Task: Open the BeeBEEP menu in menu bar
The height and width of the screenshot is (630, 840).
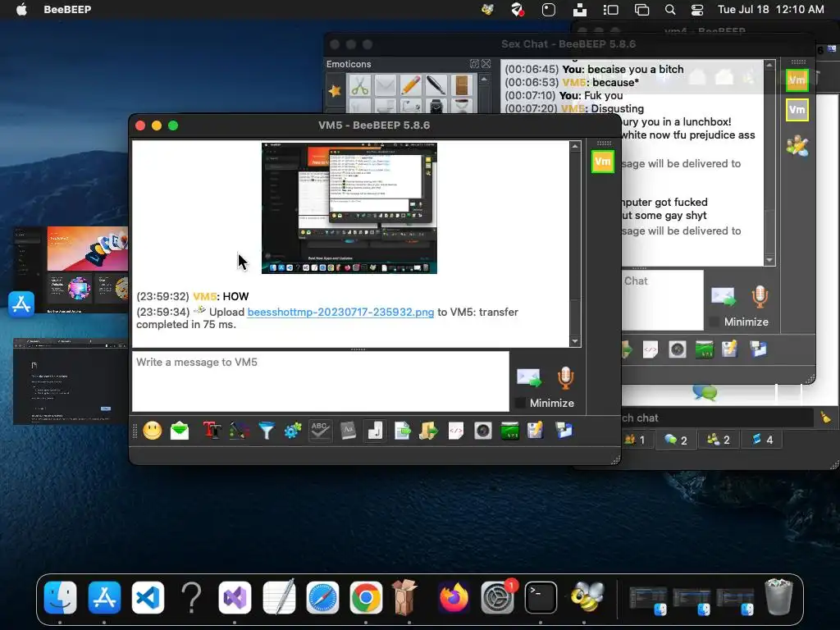Action: tap(67, 10)
